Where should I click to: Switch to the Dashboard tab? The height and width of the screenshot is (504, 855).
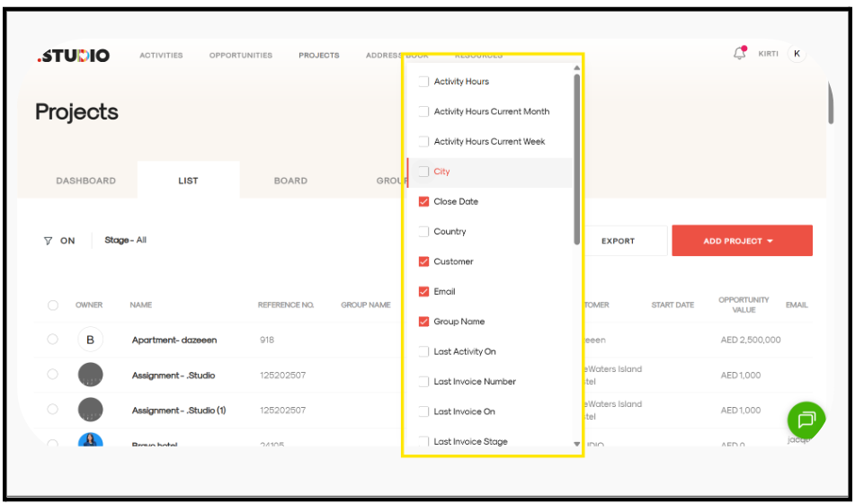(x=85, y=181)
